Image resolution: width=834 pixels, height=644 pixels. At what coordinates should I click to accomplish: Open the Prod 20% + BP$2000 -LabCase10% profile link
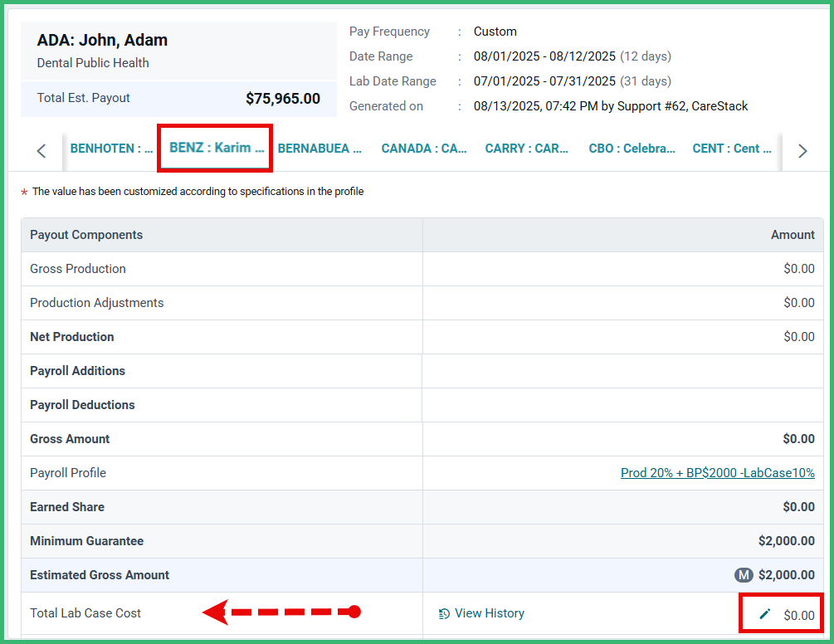718,473
